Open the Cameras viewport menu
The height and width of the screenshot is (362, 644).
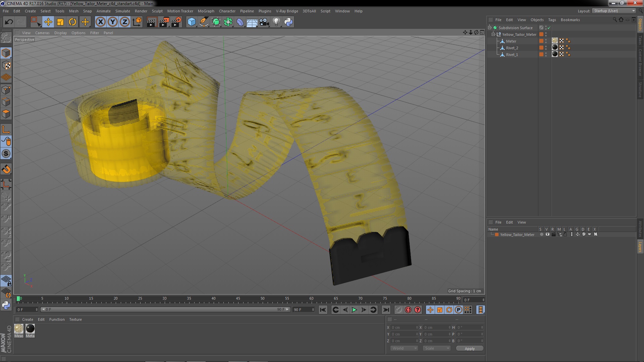(42, 33)
